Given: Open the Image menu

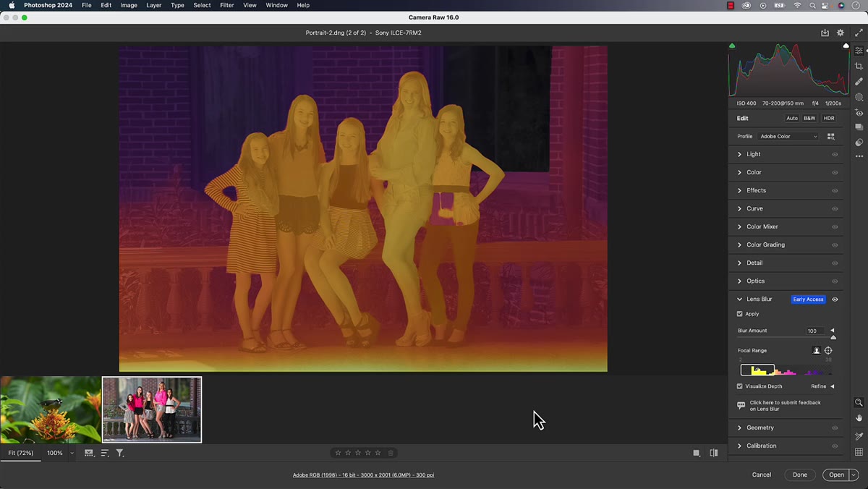Looking at the screenshot, I should [x=129, y=5].
